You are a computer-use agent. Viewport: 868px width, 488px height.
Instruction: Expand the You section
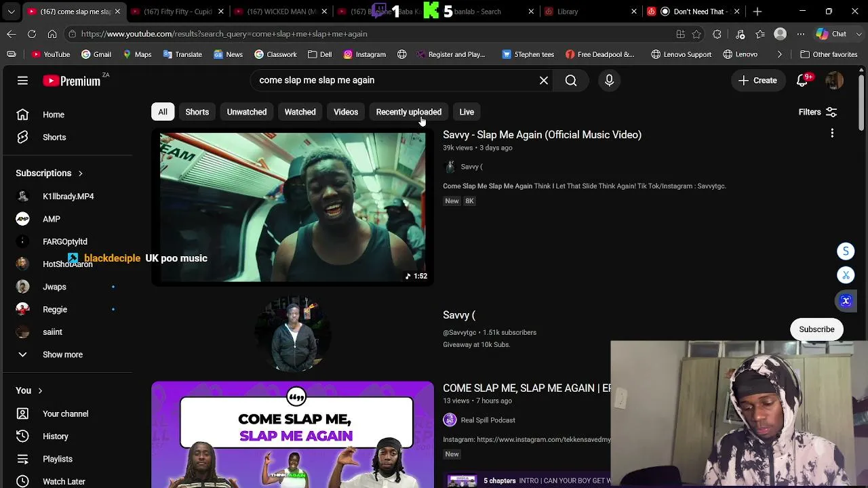[29, 390]
